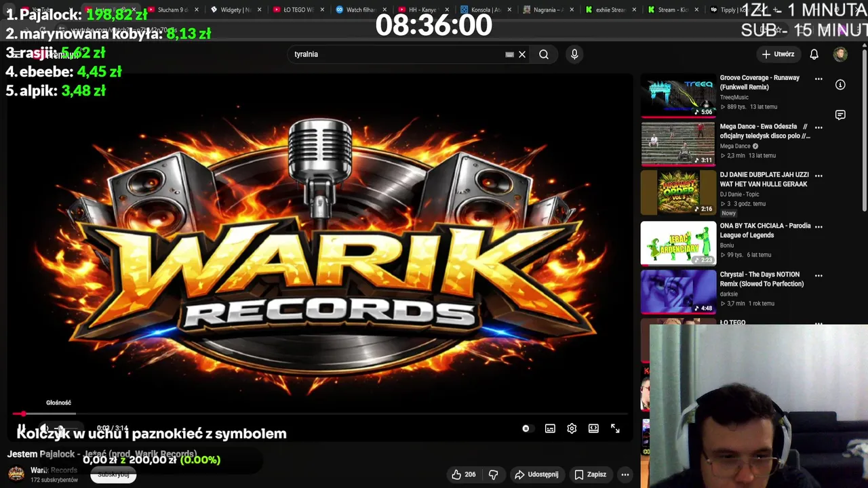Open options menu for DJ Danie Dubplate video
The image size is (868, 488).
pos(818,176)
